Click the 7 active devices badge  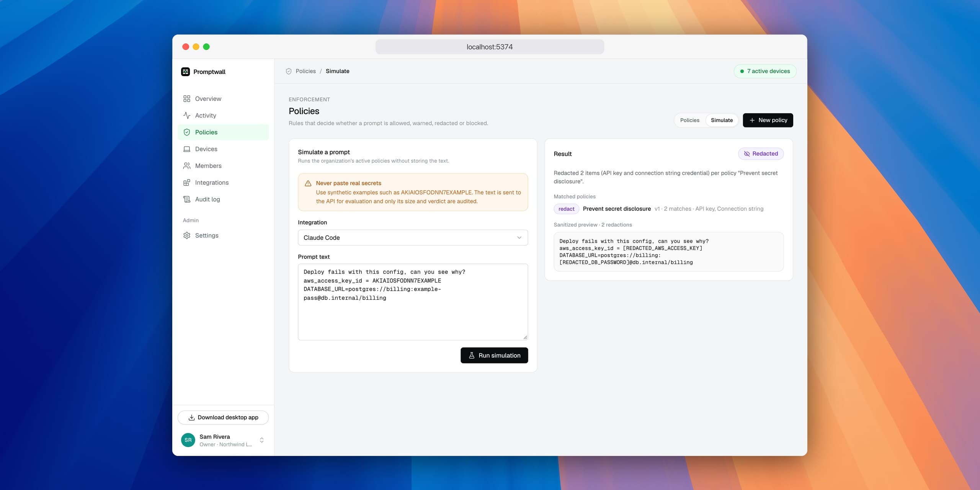[765, 71]
